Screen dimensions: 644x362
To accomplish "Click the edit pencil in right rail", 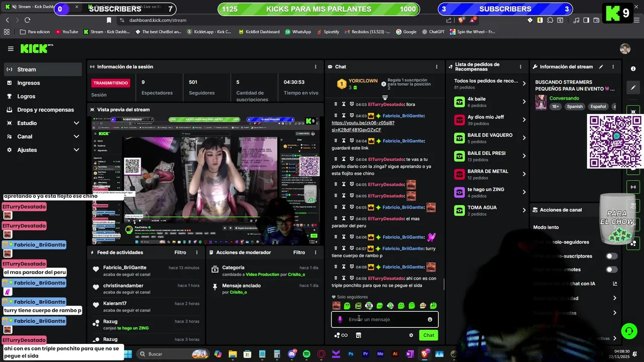I will click(633, 87).
